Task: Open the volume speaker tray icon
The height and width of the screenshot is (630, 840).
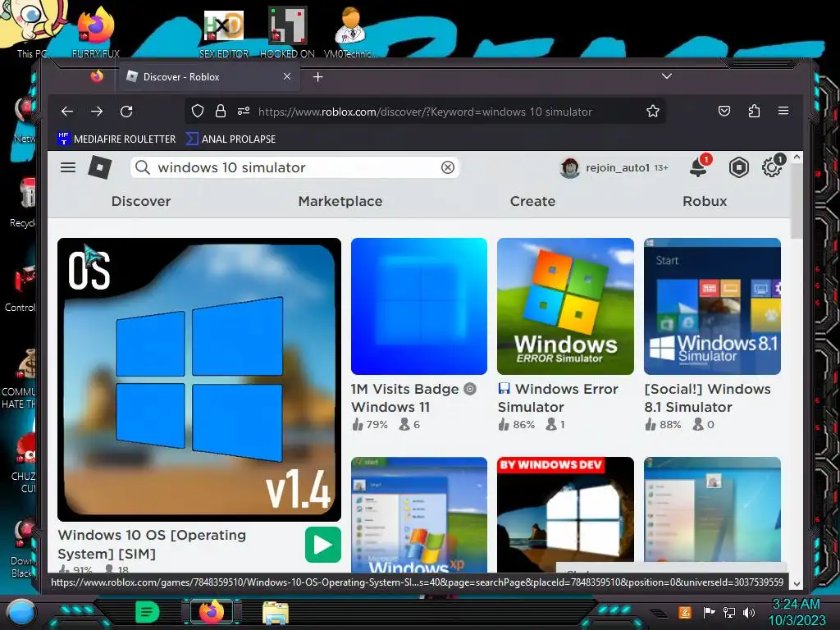Action: click(749, 612)
